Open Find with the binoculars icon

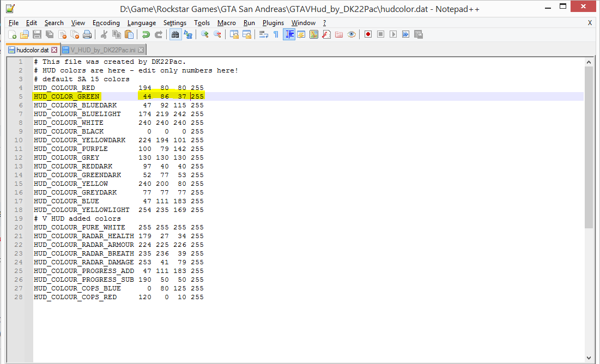[175, 34]
